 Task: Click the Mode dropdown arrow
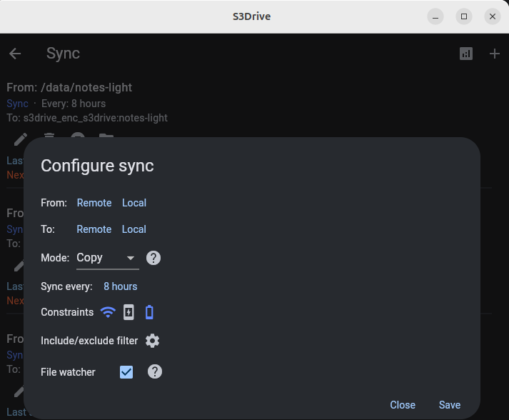tap(131, 258)
